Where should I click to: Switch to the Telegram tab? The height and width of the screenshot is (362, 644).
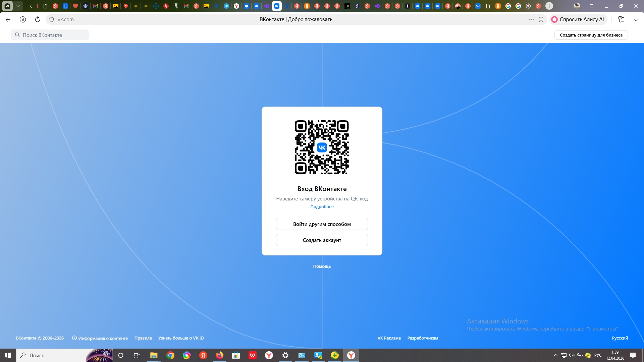(x=226, y=6)
